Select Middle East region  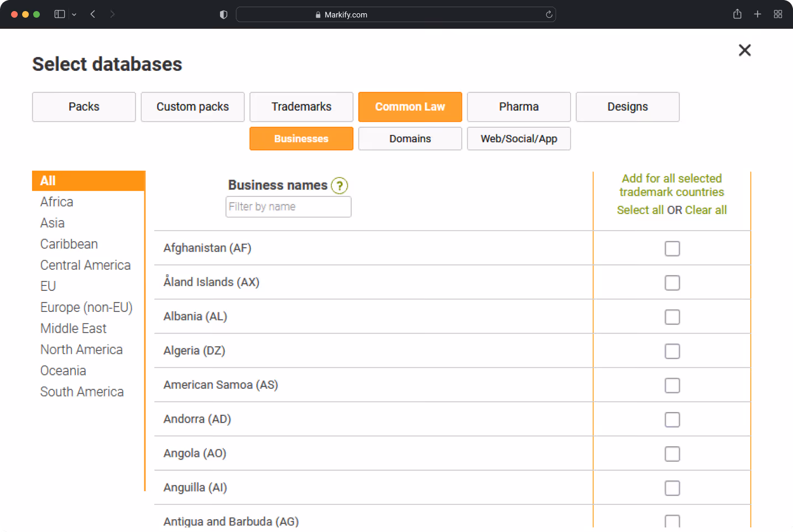click(x=74, y=328)
